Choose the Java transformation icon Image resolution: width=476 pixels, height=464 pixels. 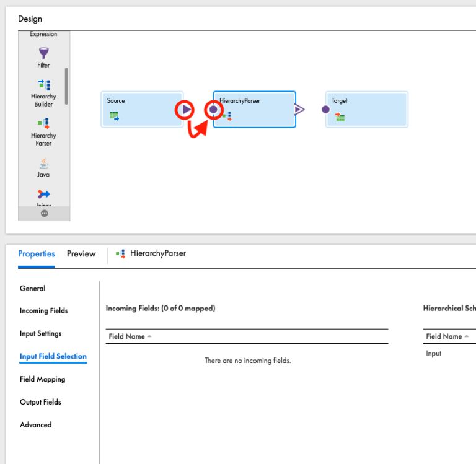tap(43, 164)
